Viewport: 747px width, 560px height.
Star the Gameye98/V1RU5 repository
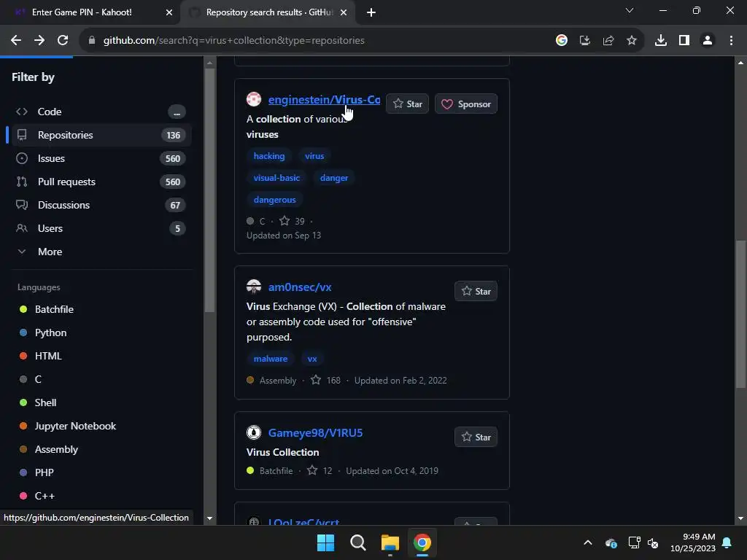pos(476,437)
